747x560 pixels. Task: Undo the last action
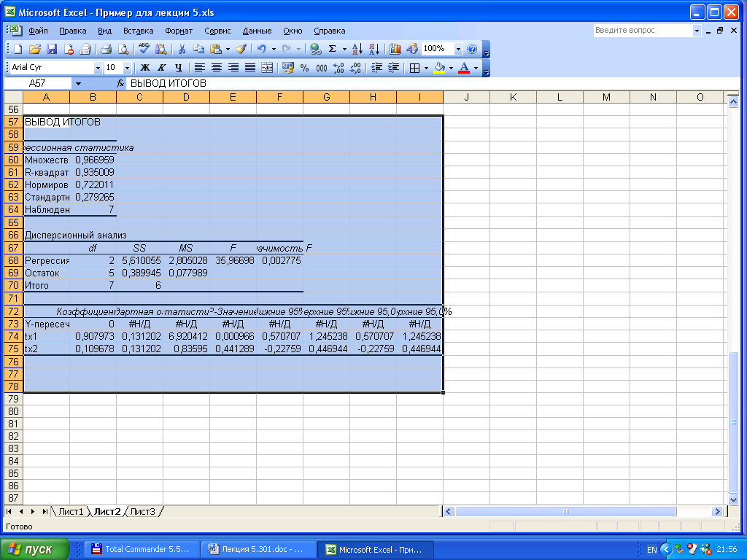coord(262,49)
